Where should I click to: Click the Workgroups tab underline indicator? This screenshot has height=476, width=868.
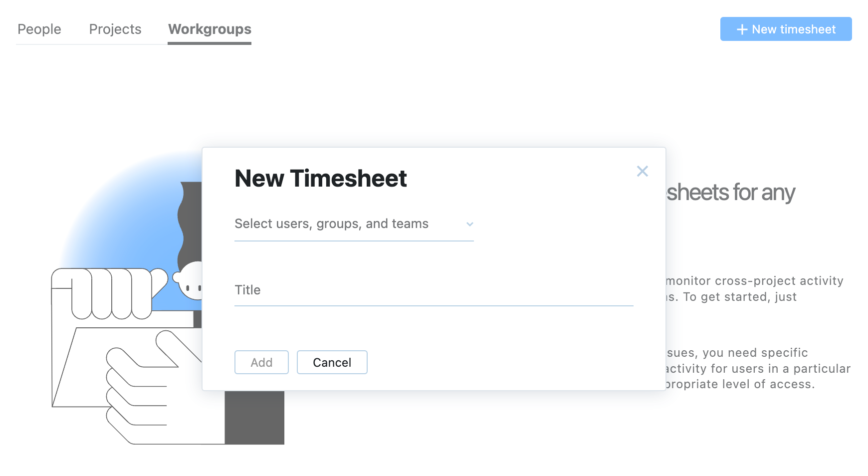click(210, 44)
